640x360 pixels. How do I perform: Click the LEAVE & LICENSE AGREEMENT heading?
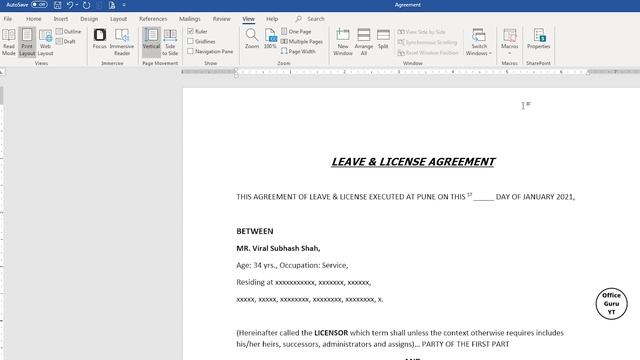coord(413,162)
